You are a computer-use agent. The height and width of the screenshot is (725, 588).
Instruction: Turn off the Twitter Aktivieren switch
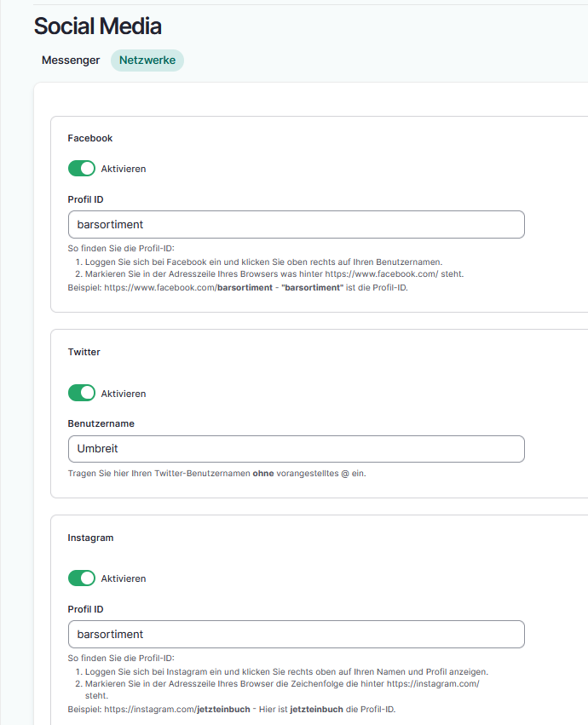(82, 394)
